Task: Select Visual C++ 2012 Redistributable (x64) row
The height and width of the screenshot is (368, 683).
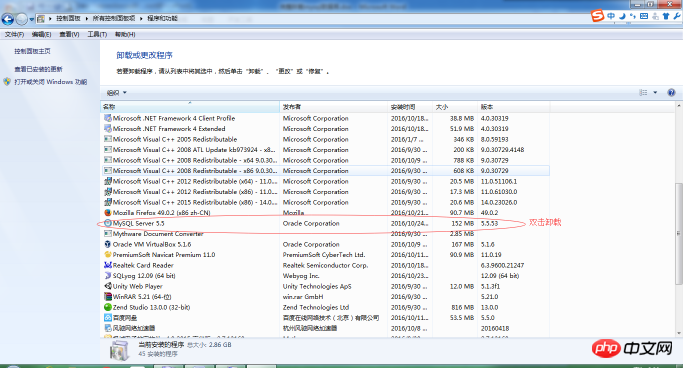Action: click(x=325, y=181)
